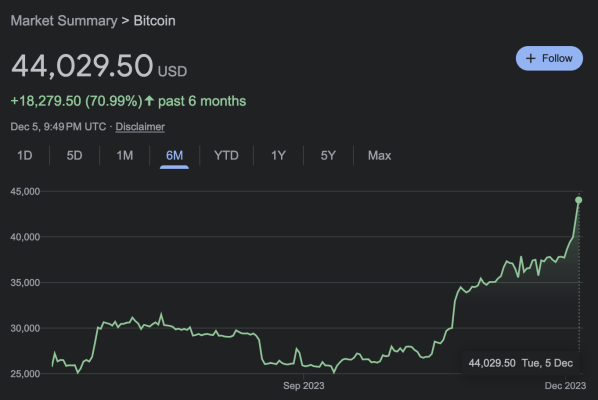Click the green upward arrow icon
The height and width of the screenshot is (400, 598).
[149, 101]
